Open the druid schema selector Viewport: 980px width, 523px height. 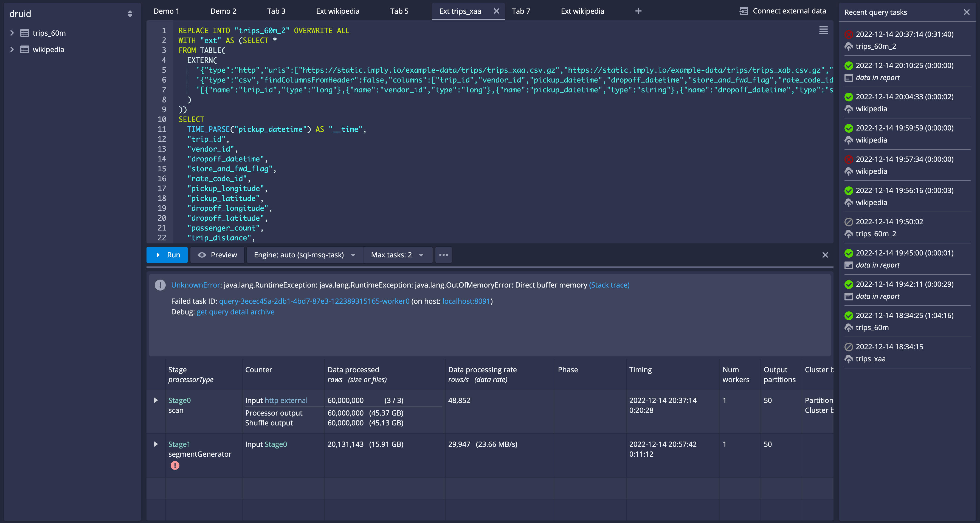point(130,14)
